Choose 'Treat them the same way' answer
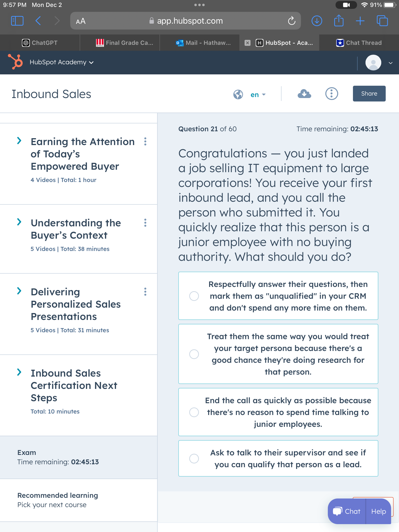The height and width of the screenshot is (532, 399). pyautogui.click(x=194, y=354)
